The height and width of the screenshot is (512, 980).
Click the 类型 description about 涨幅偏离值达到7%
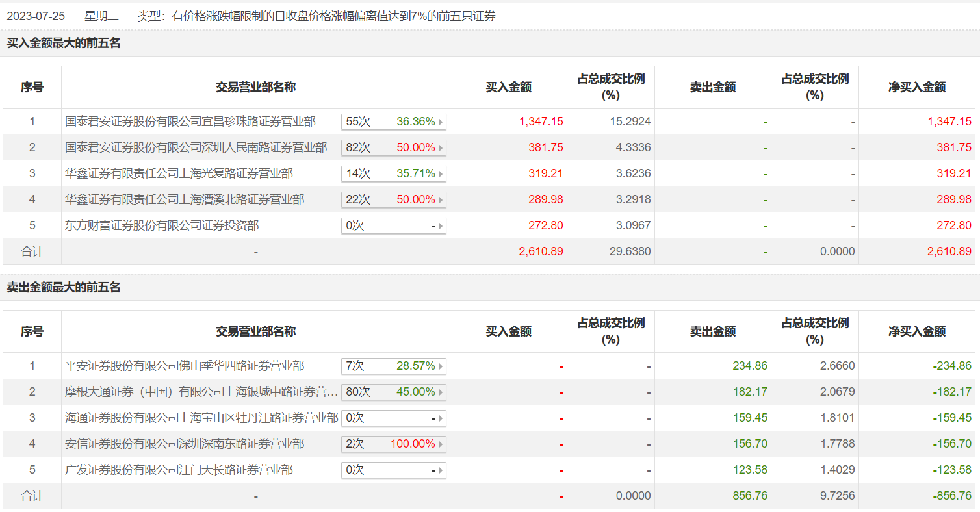tap(316, 16)
